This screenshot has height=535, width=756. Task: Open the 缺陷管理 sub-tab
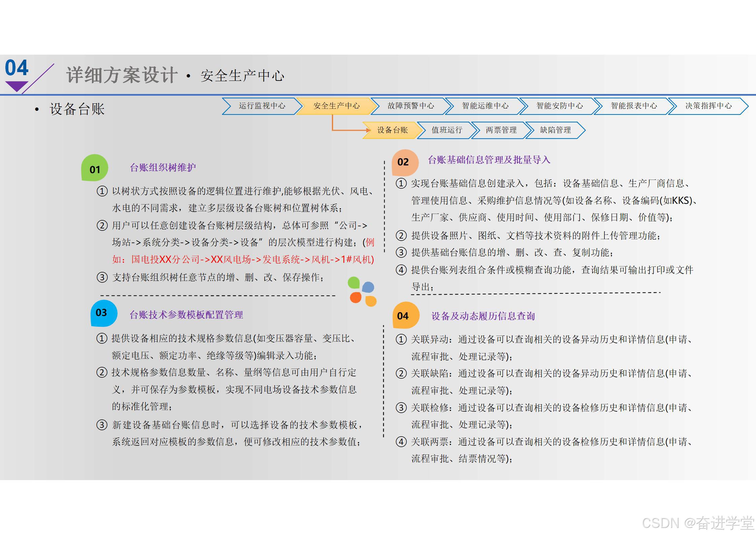point(555,130)
